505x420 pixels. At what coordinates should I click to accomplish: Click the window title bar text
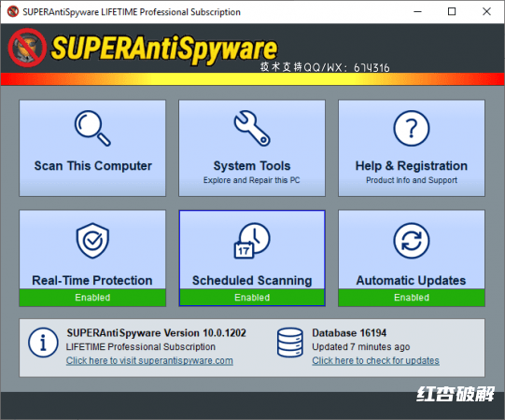132,12
